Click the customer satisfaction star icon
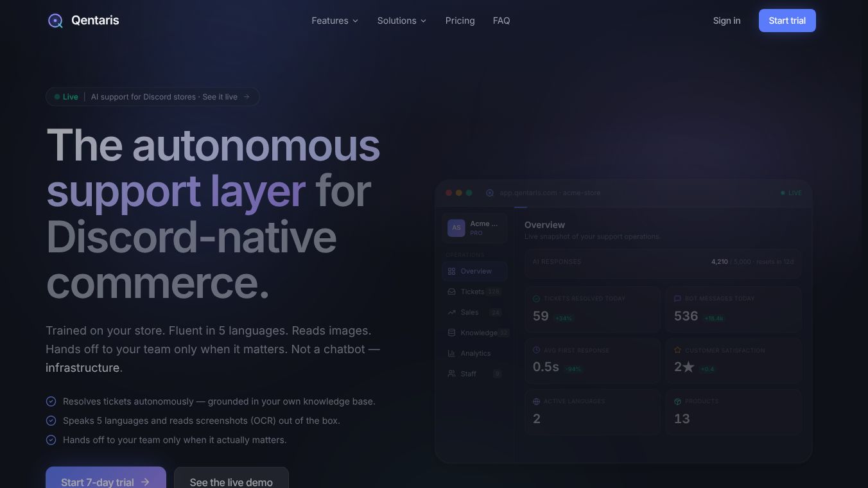Viewport: 868px width, 488px height. pyautogui.click(x=677, y=350)
